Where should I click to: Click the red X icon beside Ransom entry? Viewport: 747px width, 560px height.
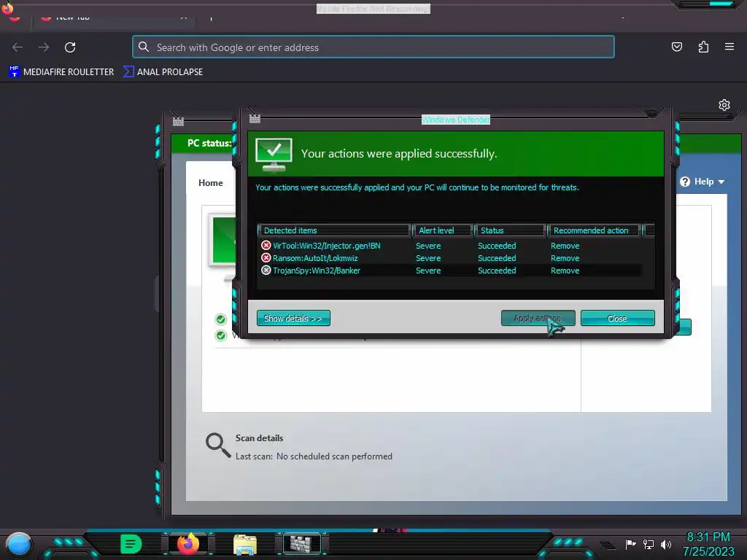point(266,257)
